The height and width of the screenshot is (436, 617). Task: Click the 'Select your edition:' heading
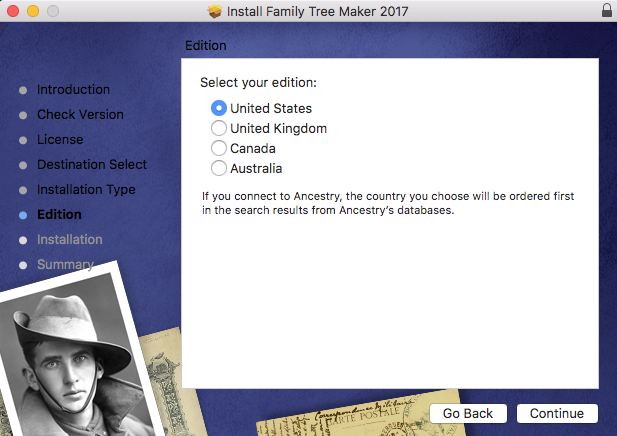[258, 83]
